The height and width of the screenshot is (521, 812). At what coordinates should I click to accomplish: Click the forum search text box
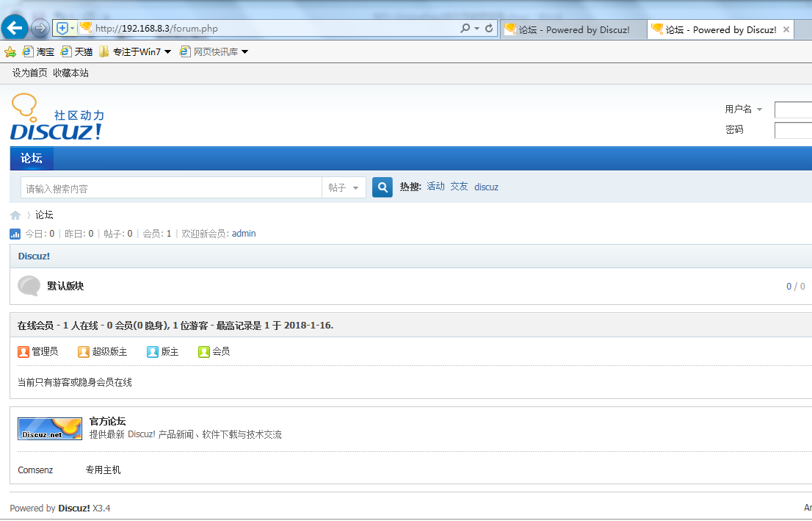(171, 187)
